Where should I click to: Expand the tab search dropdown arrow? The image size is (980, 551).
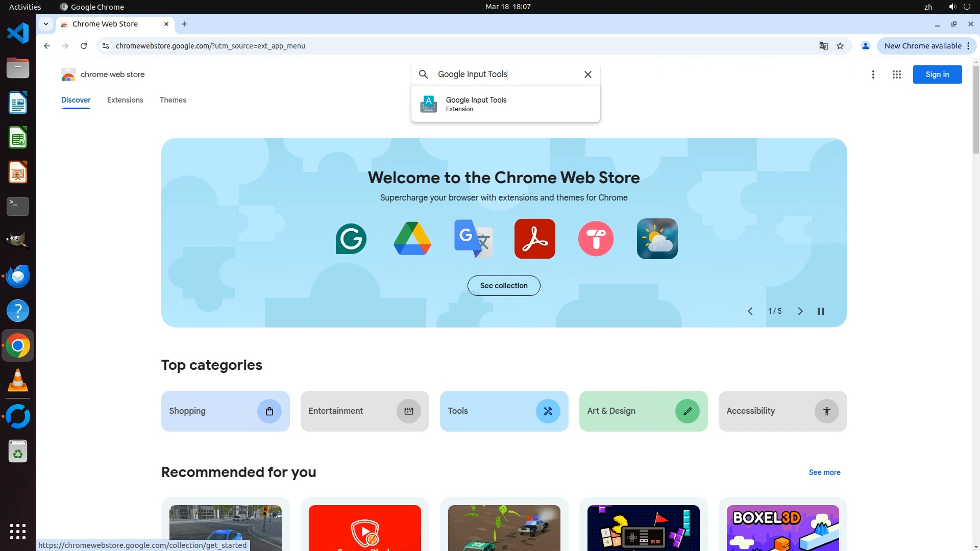(x=46, y=24)
